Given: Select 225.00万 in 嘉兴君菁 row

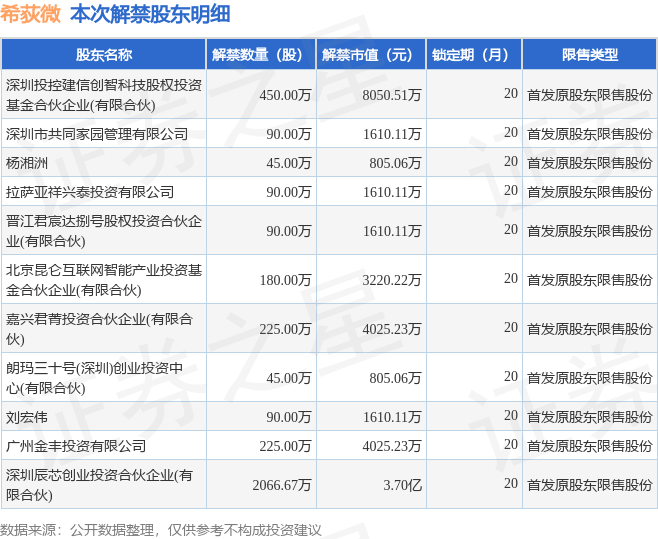Looking at the screenshot, I should pos(285,329).
